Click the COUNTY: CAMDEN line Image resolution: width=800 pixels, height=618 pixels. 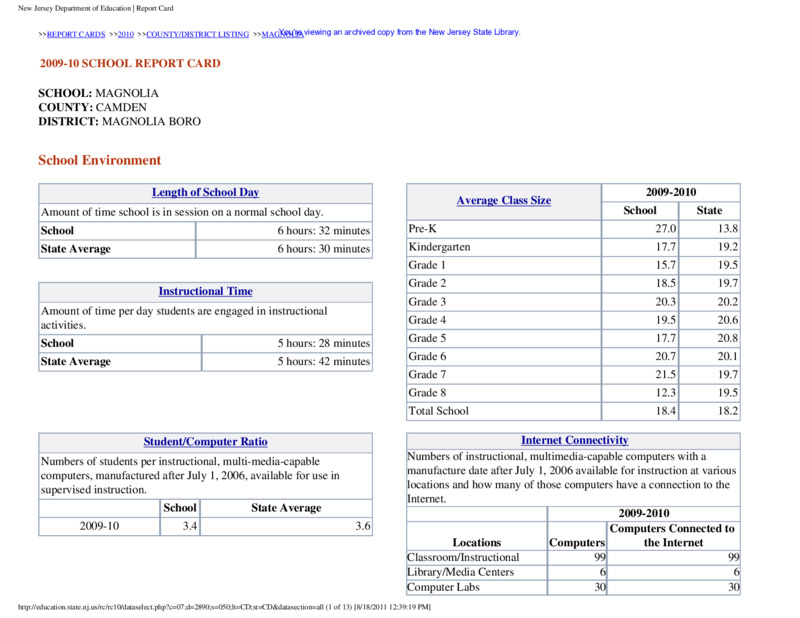pos(92,107)
